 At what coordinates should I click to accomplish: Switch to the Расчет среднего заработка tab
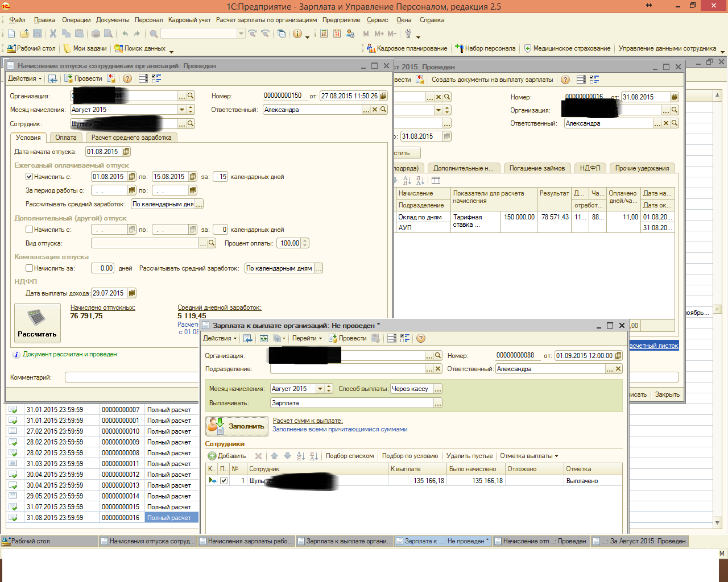coord(131,138)
